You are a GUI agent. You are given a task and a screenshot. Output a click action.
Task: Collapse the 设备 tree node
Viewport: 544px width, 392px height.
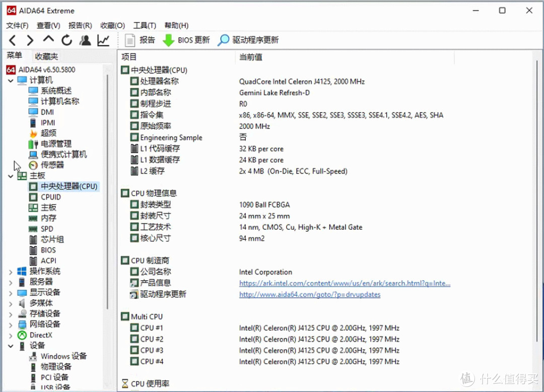click(11, 346)
